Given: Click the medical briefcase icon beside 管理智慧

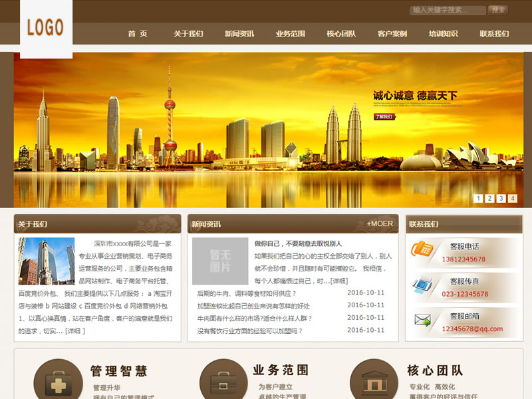Looking at the screenshot, I should (x=58, y=380).
